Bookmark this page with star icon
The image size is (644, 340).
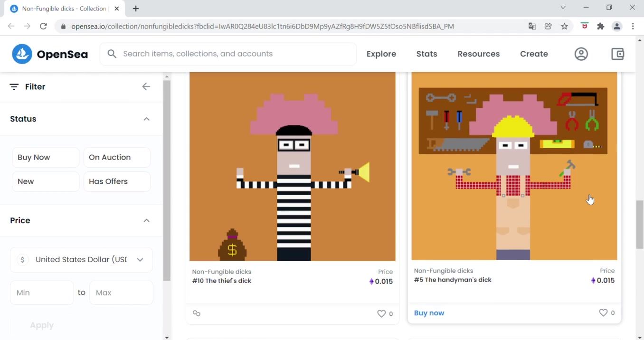pyautogui.click(x=564, y=27)
